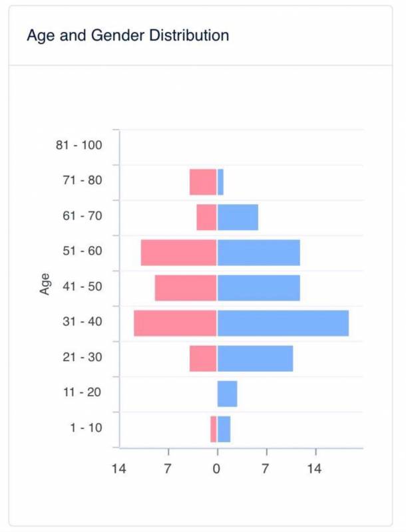Select the pink 41 - 50 age bar
The image size is (406, 532).
[x=186, y=288]
